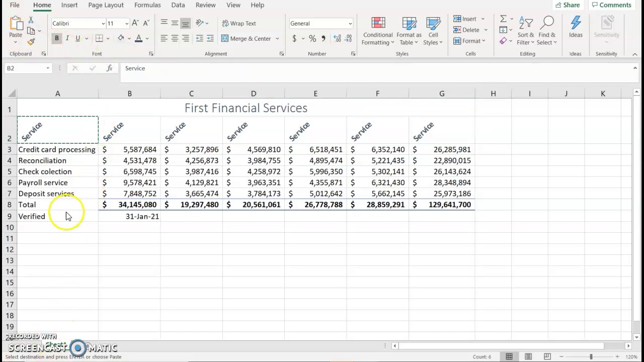
Task: Click the Comments button
Action: point(612,5)
